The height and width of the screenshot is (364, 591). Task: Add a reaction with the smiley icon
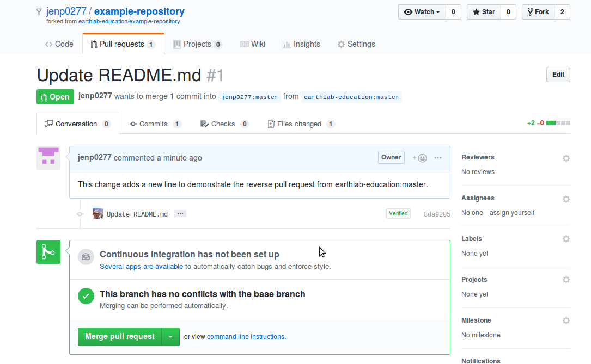419,158
